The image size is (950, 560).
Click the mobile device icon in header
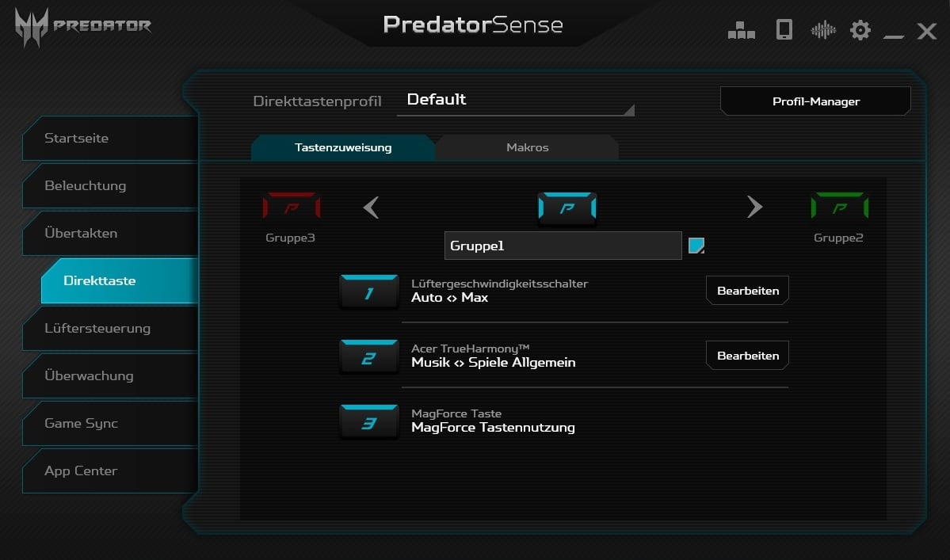coord(784,29)
